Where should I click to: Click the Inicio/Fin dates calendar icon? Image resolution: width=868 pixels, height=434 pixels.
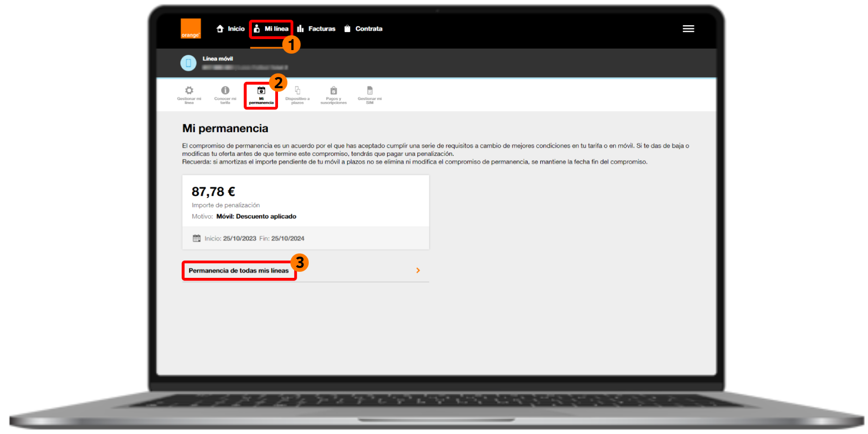(196, 238)
